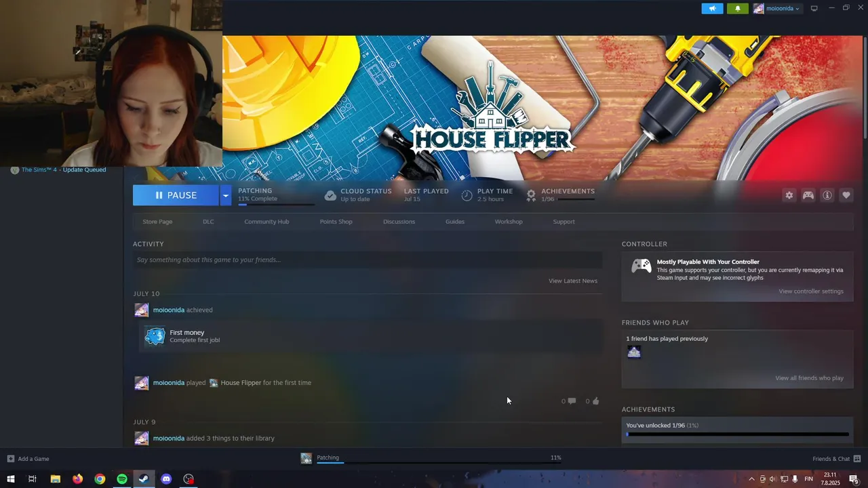Viewport: 868px width, 488px height.
Task: Add House Flipper to favorites heart
Action: coord(846,195)
